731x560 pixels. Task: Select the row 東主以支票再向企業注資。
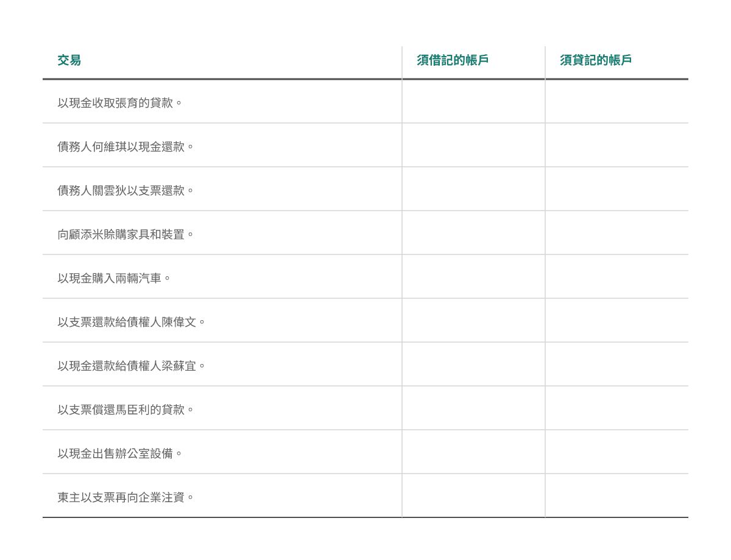[365, 496]
